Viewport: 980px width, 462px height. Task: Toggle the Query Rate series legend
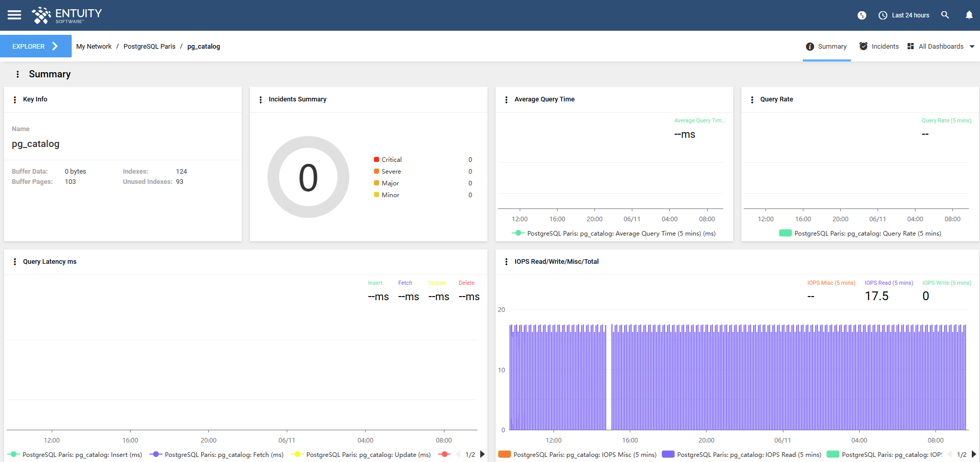[x=860, y=233]
